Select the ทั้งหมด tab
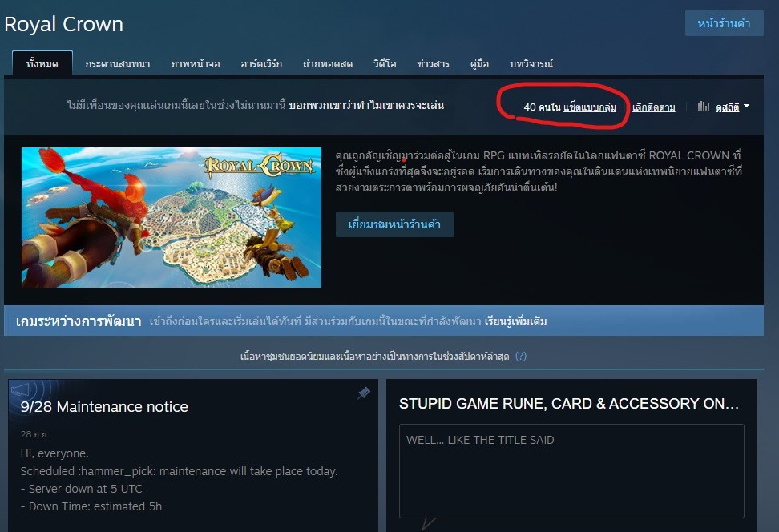Screen dimensions: 779x532 click(42, 63)
